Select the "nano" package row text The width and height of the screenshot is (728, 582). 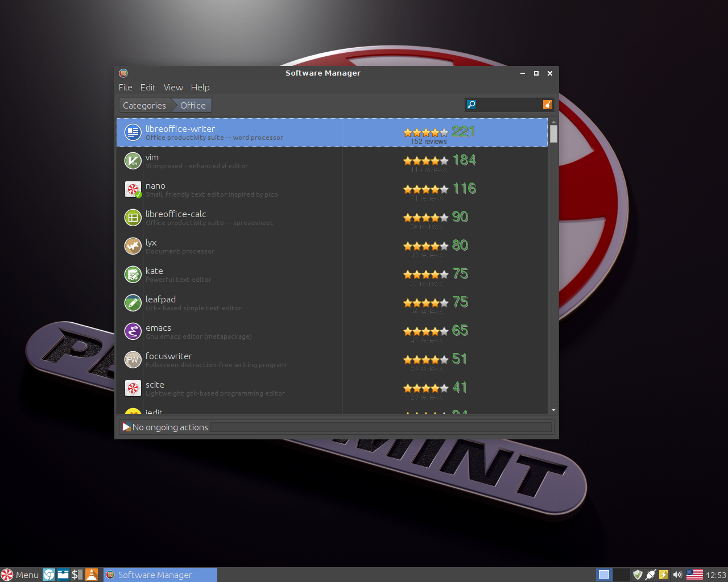click(155, 186)
